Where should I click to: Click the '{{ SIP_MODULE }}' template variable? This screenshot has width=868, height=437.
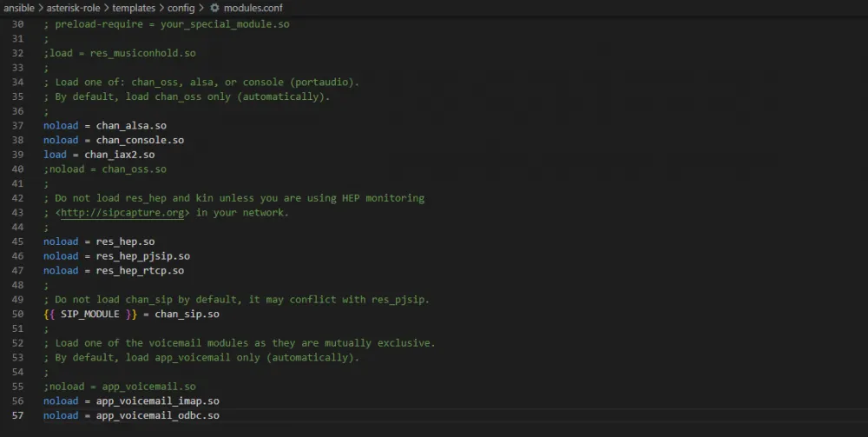90,314
